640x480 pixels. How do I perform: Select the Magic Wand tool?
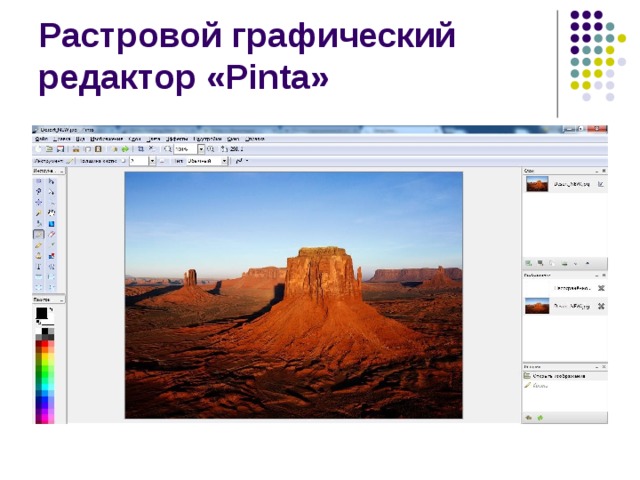[39, 213]
